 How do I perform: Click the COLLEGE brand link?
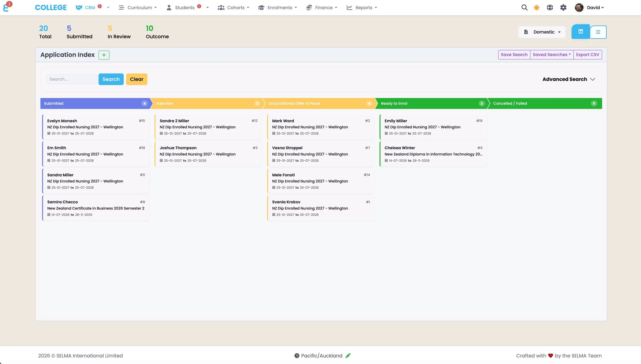[x=51, y=7]
